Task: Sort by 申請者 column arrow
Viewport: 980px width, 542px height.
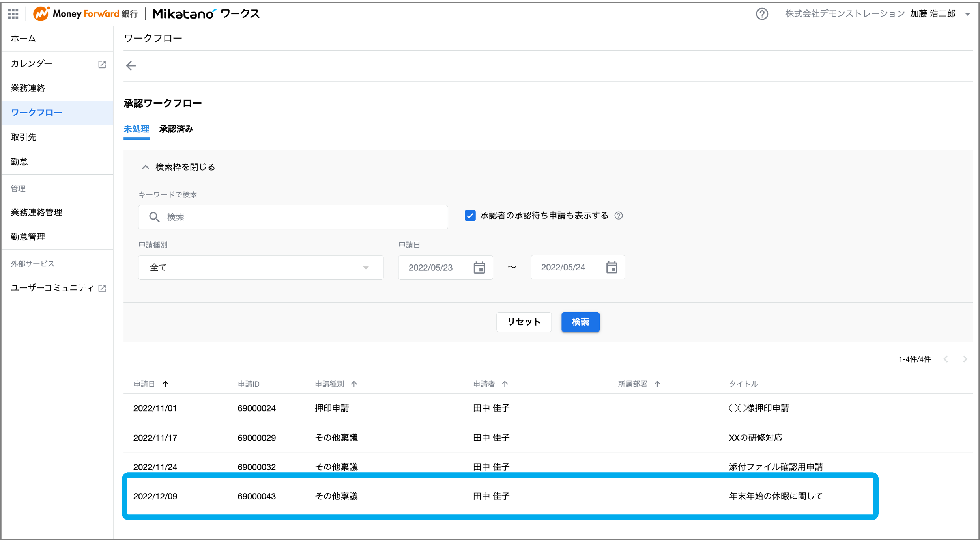Action: coord(505,384)
